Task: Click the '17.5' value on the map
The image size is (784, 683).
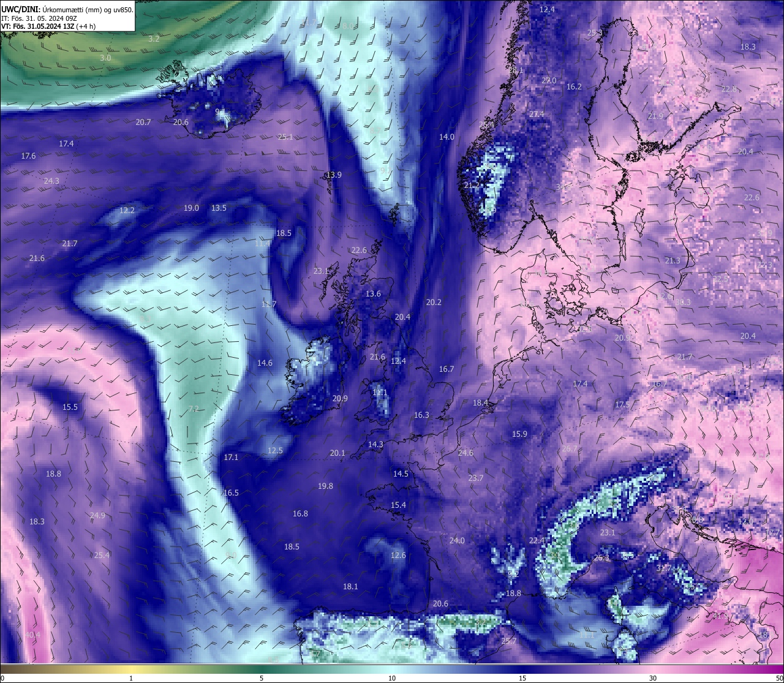Action: [622, 405]
